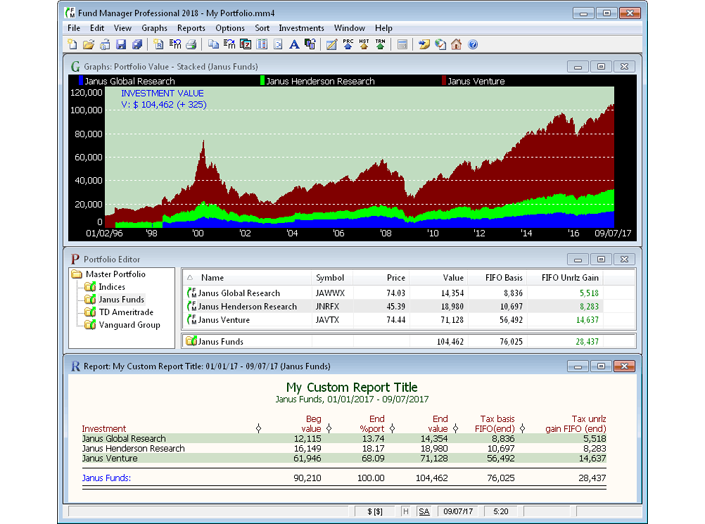The height and width of the screenshot is (524, 705).
Task: Open the Help menu
Action: 384,28
